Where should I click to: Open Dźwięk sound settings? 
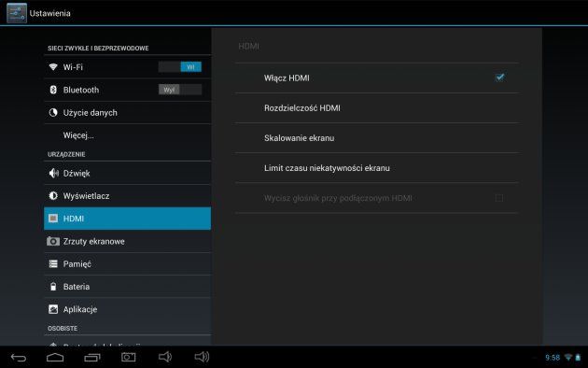click(128, 173)
